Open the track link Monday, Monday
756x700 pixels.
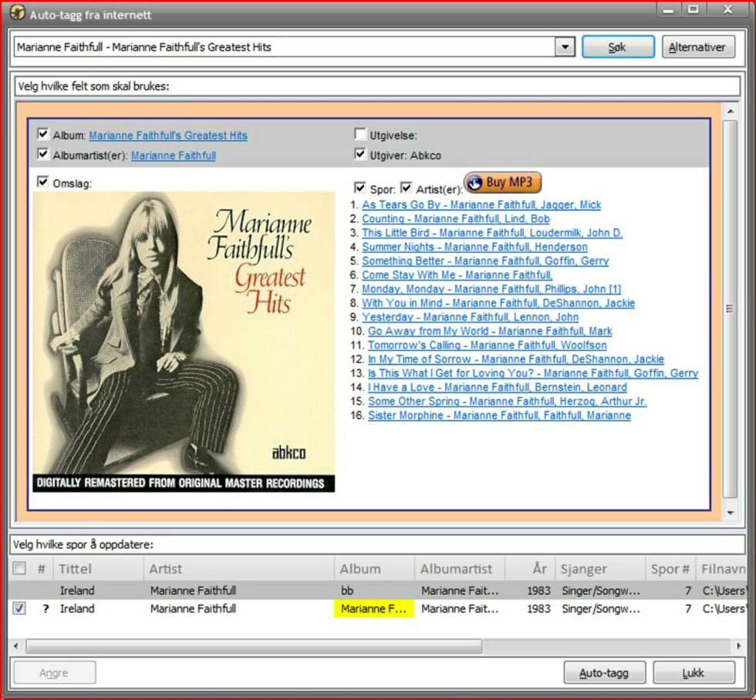[x=491, y=288]
